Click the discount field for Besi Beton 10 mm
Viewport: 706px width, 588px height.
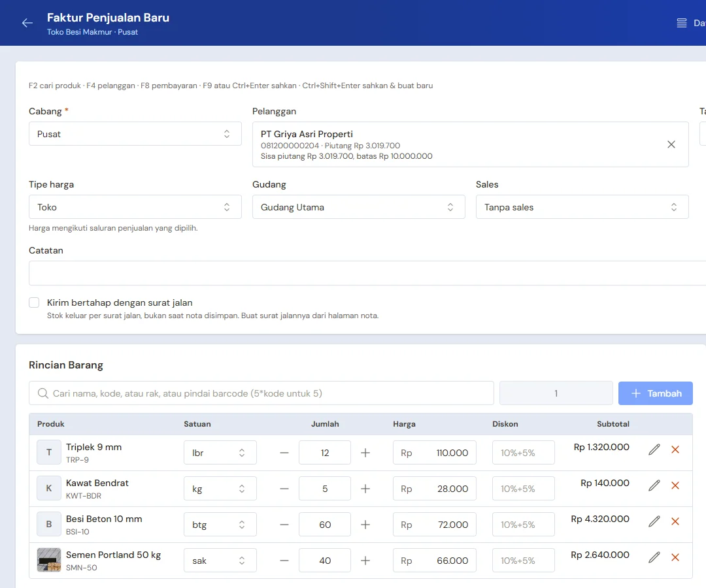click(523, 525)
